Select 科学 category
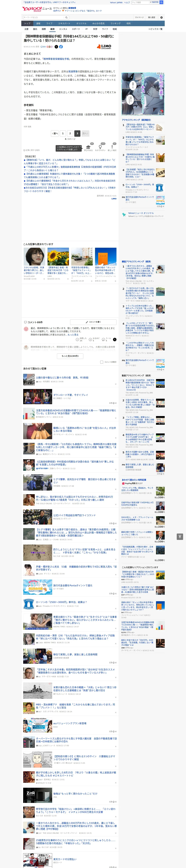 tap(95, 29)
